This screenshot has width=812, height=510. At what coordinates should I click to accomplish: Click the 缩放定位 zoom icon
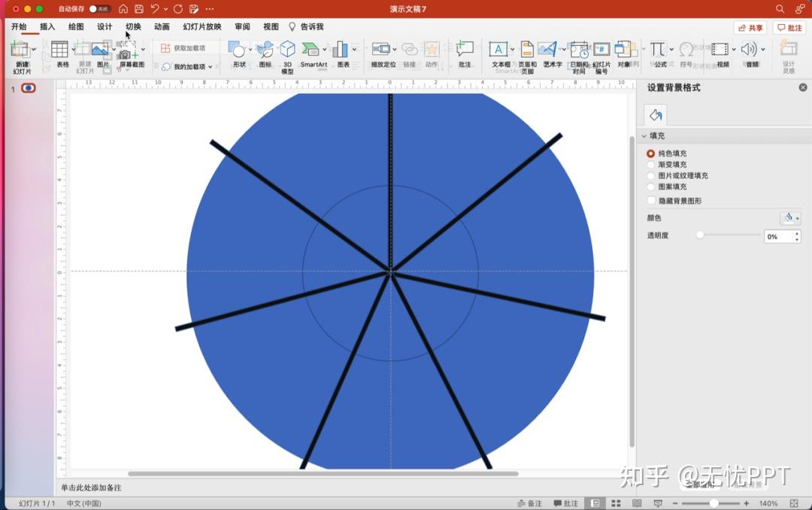[381, 50]
